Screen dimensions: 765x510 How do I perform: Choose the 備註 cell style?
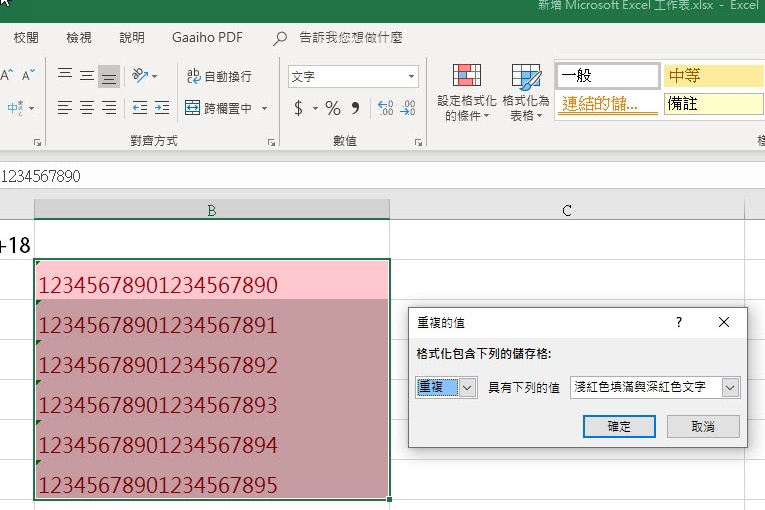[713, 103]
